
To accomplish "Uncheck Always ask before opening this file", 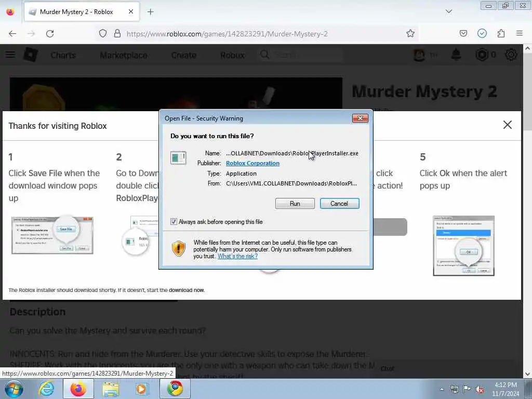I will point(174,221).
